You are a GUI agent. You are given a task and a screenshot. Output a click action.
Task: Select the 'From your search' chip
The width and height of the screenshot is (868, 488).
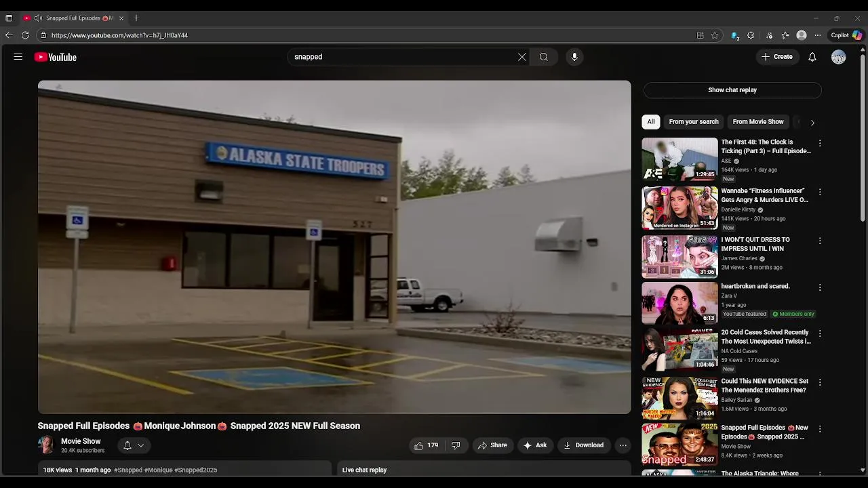(694, 122)
